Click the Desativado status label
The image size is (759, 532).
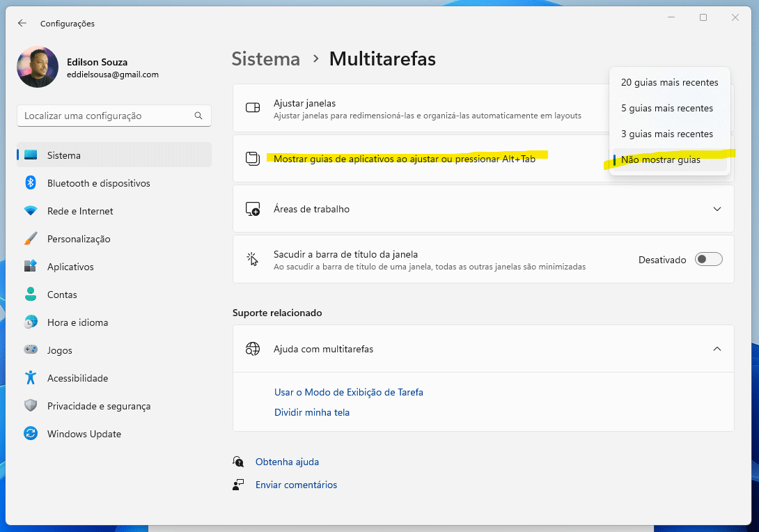tap(662, 260)
